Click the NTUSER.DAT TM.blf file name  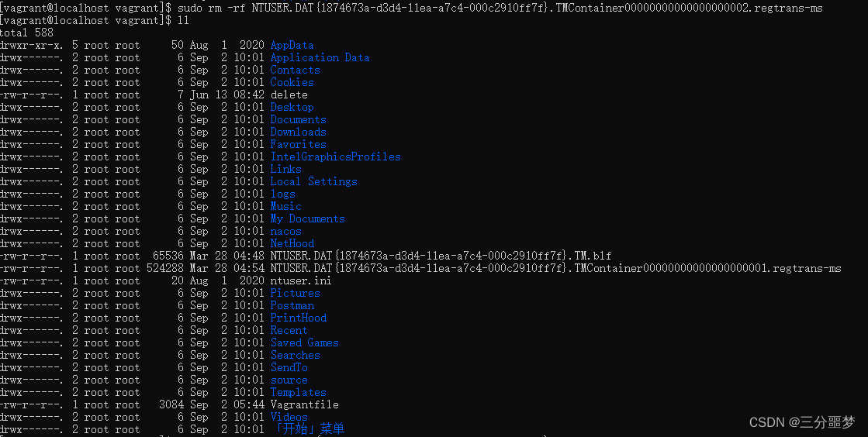[x=441, y=256]
